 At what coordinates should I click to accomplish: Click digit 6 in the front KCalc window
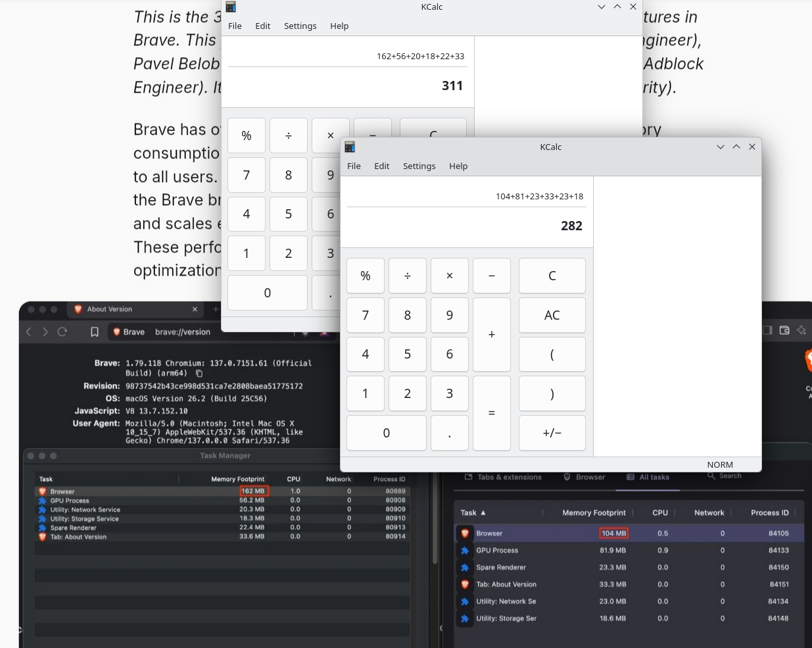pyautogui.click(x=450, y=354)
